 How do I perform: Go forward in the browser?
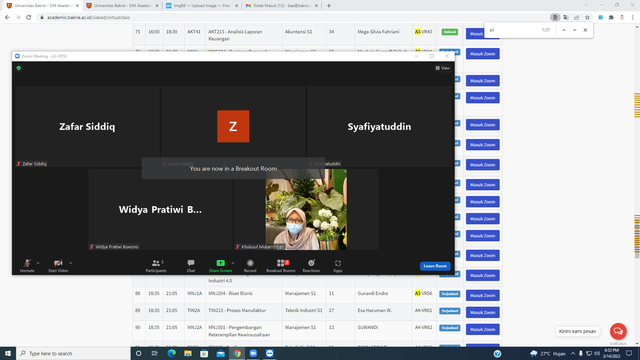click(18, 18)
